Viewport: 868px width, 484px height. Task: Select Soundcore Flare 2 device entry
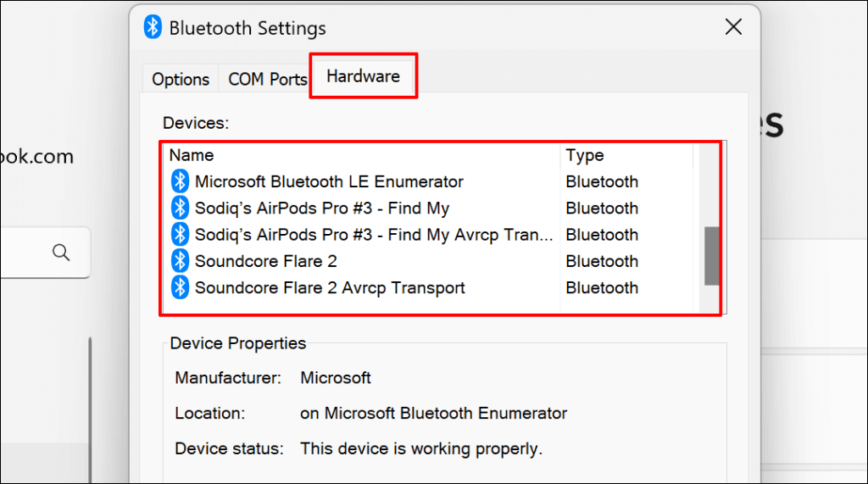tap(266, 261)
